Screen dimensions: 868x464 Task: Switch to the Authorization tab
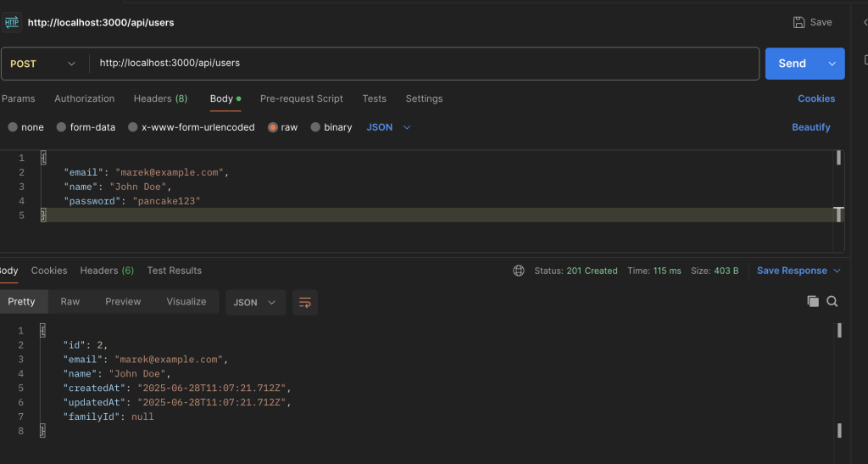click(x=84, y=98)
